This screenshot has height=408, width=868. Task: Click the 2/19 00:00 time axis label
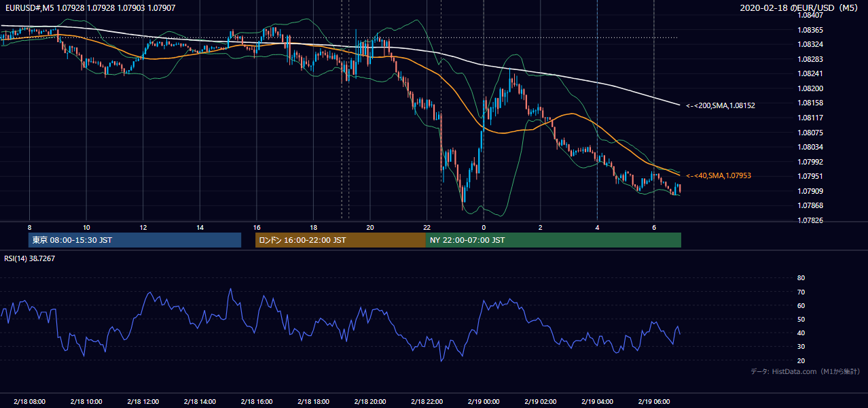pyautogui.click(x=484, y=401)
